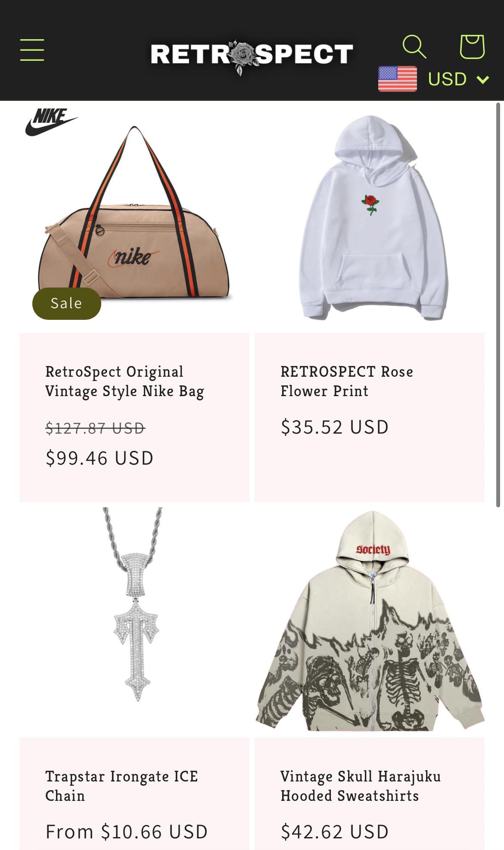Open RetroSpect Original Vintage Style Nike Bag link
This screenshot has height=850, width=504.
pyautogui.click(x=124, y=381)
